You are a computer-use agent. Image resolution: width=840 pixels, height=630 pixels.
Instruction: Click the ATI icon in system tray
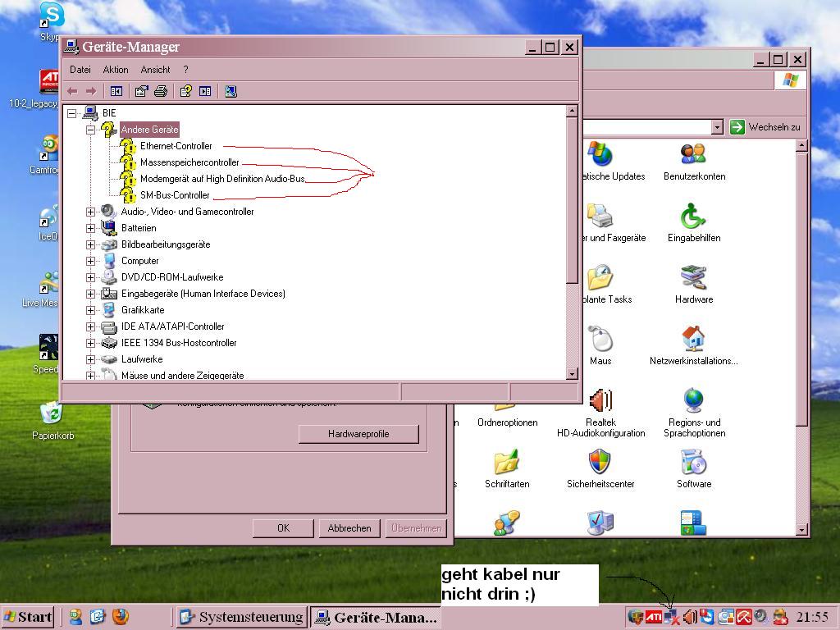(x=653, y=617)
